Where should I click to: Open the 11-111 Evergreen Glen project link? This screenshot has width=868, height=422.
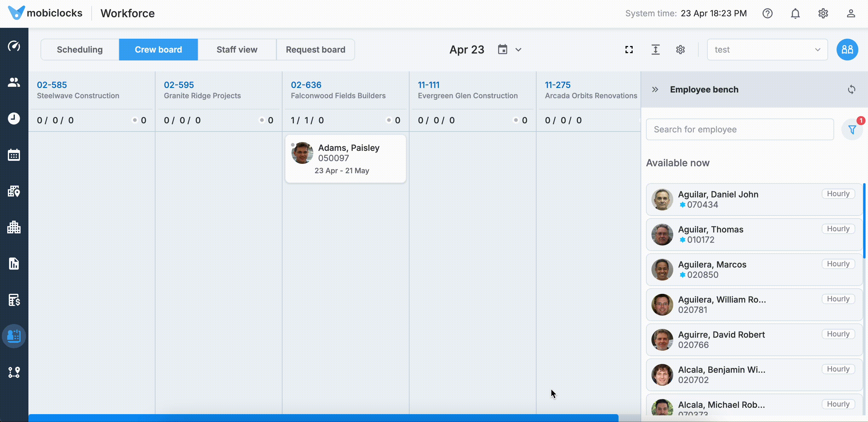pyautogui.click(x=429, y=85)
